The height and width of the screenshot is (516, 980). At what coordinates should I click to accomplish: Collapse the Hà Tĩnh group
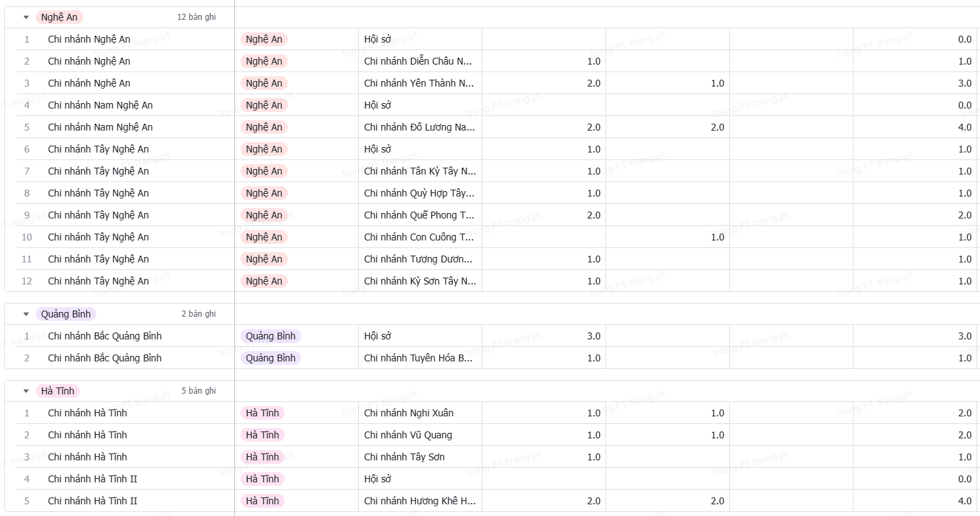pyautogui.click(x=26, y=391)
